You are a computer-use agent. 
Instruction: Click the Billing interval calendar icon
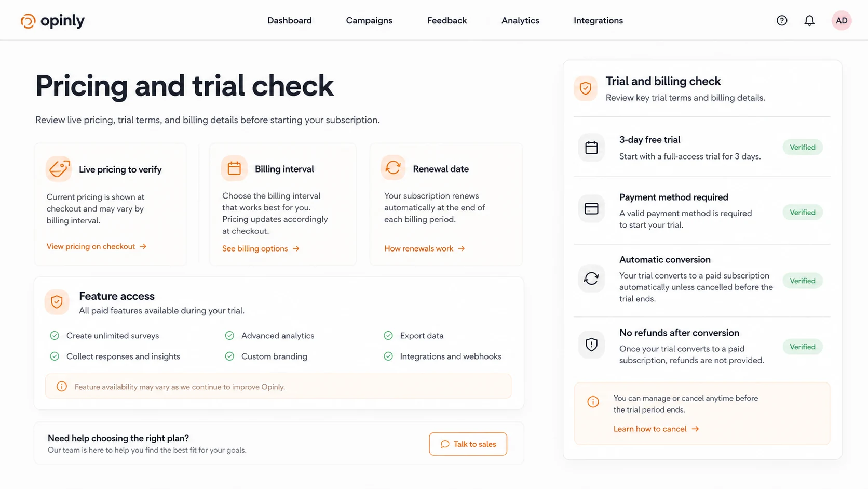[234, 168]
